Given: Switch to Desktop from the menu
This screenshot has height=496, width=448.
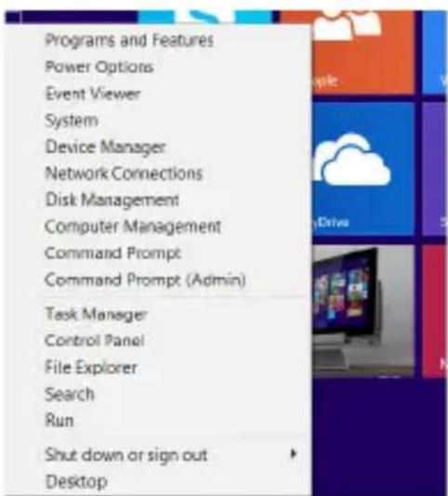Looking at the screenshot, I should pos(76,482).
